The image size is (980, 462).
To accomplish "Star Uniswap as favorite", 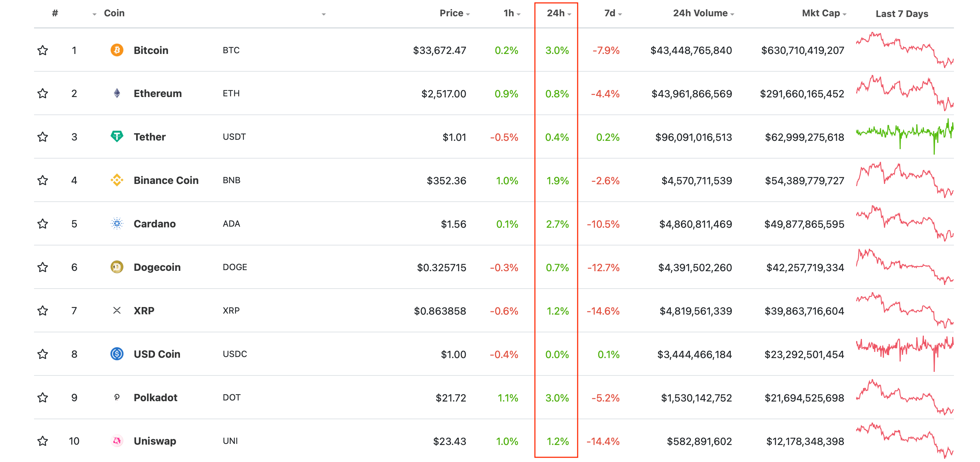I will click(43, 441).
